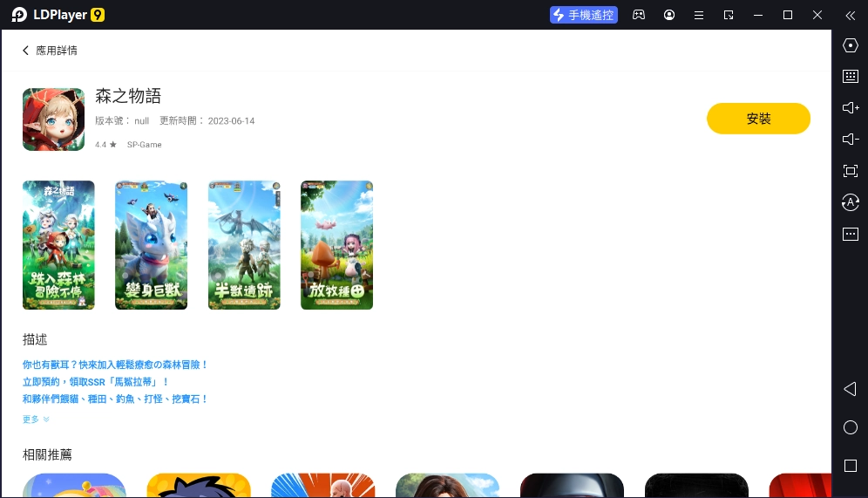This screenshot has height=498, width=868.
Task: Expand description with 更多 link
Action: tap(36, 420)
